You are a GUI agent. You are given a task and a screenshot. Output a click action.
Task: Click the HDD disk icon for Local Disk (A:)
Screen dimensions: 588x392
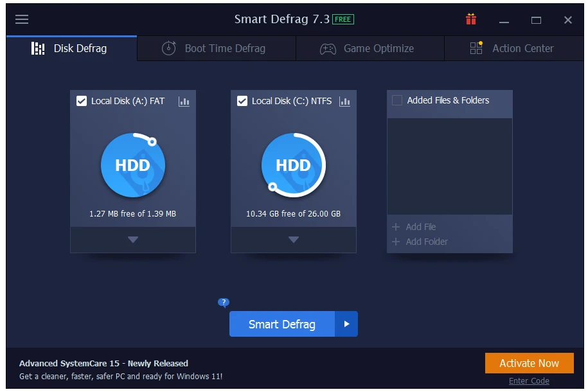(x=133, y=165)
